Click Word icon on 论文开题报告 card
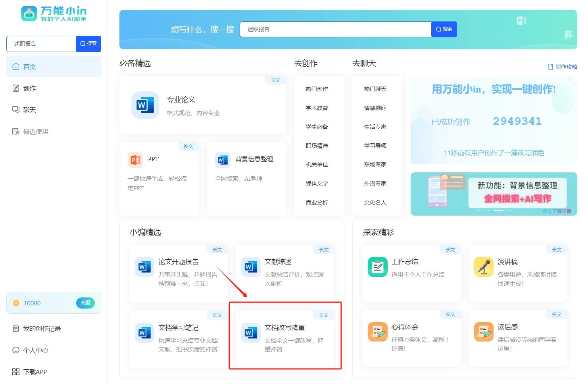The image size is (588, 384). tap(144, 267)
